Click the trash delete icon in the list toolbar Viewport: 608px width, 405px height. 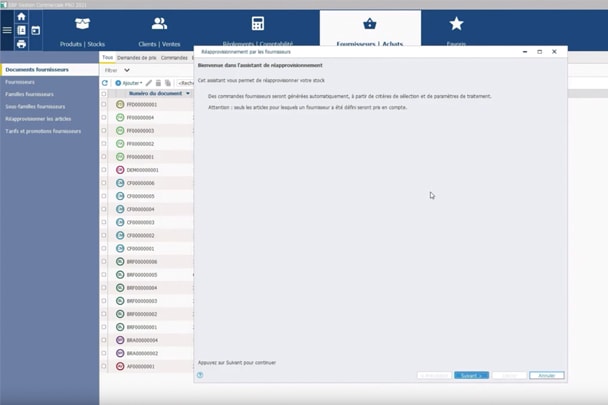(x=159, y=83)
